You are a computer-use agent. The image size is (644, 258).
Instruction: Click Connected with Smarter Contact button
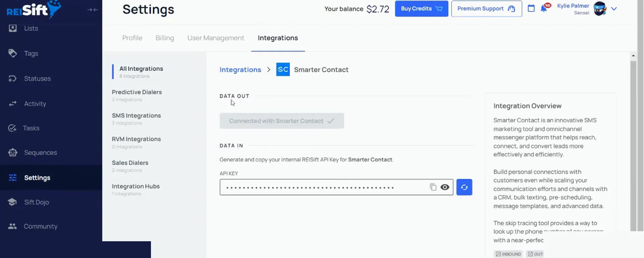[x=282, y=121]
